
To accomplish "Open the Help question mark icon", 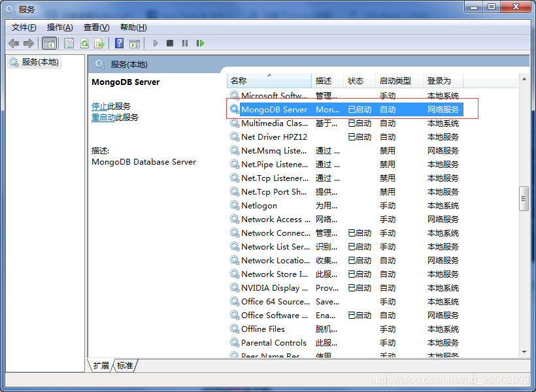I will 120,43.
